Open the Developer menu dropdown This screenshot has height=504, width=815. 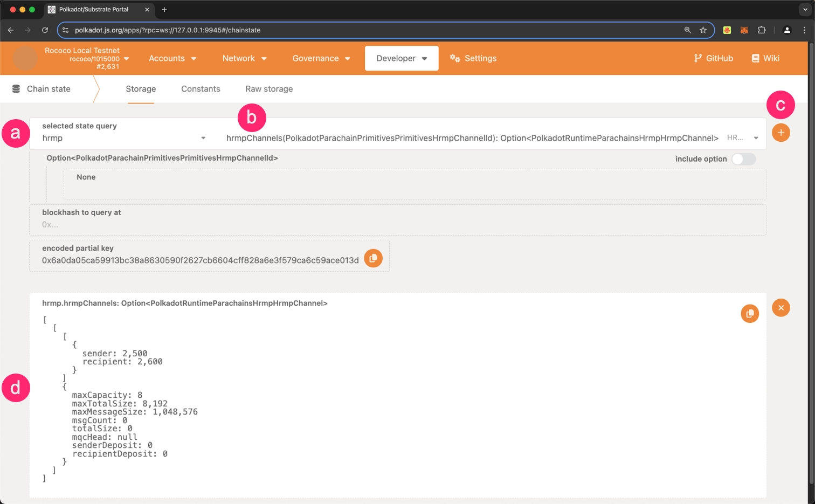[401, 58]
